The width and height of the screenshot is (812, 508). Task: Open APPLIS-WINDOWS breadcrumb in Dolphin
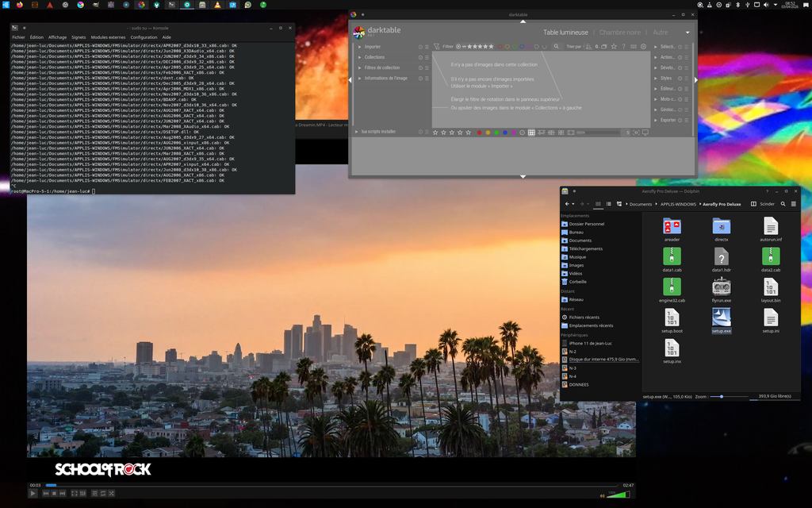679,204
